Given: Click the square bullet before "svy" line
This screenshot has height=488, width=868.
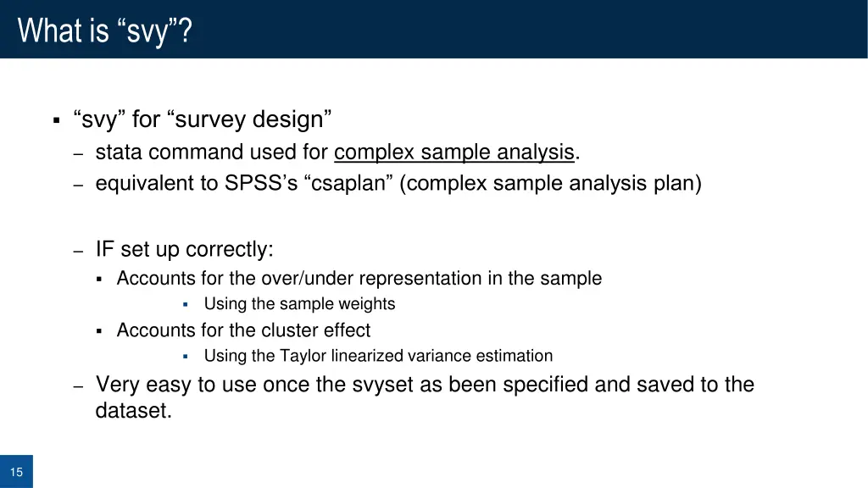Looking at the screenshot, I should [57, 120].
